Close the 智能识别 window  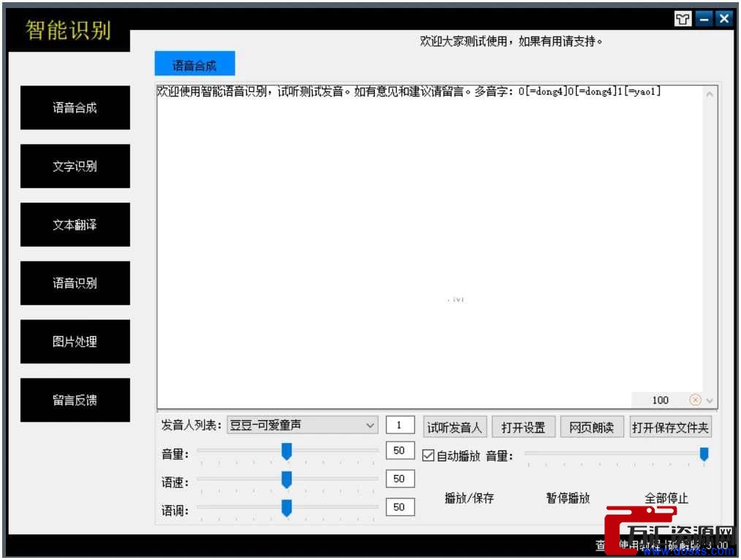(723, 19)
